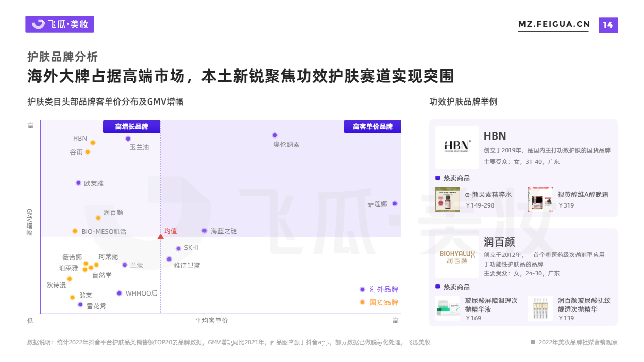Image resolution: width=644 pixels, height=362 pixels.
Task: Click the ¥139 price text
Action: (566, 318)
